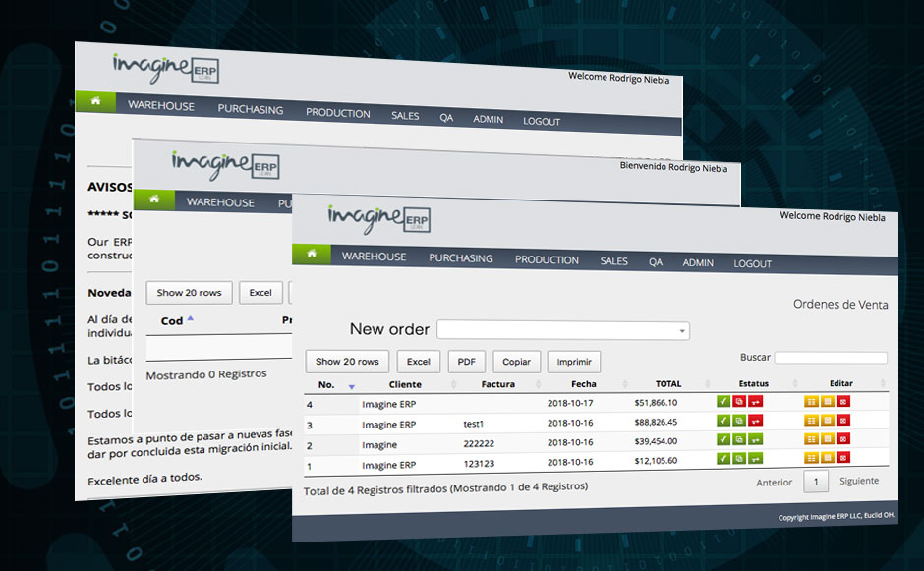Image resolution: width=924 pixels, height=571 pixels.
Task: Go to Siguiente page
Action: point(858,481)
